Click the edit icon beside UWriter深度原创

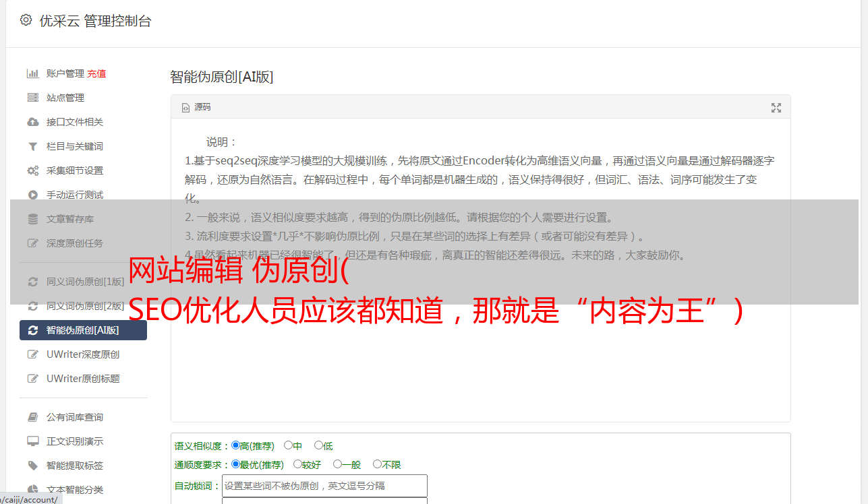[32, 354]
